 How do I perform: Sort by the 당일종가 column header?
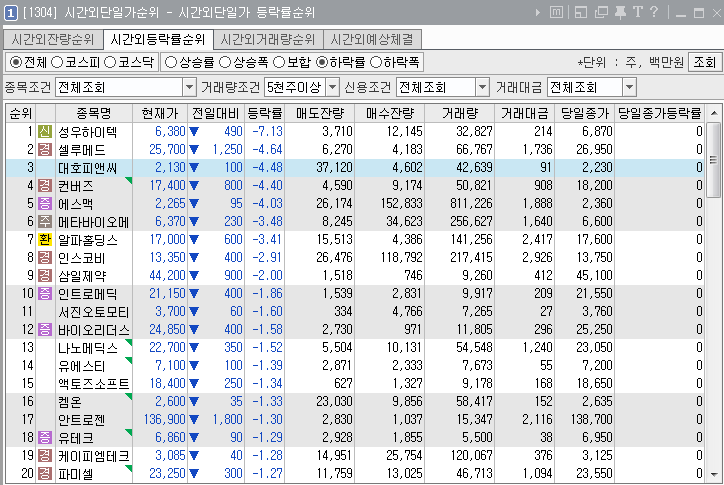585,113
